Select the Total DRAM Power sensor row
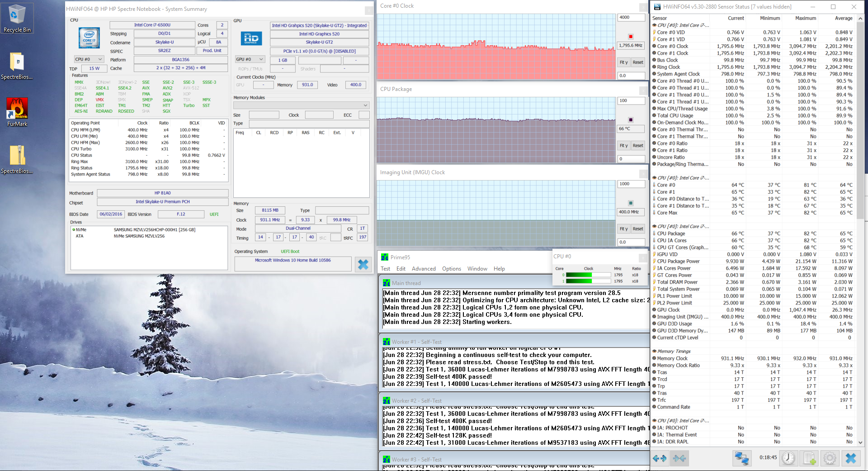The height and width of the screenshot is (471, 868). click(x=753, y=282)
